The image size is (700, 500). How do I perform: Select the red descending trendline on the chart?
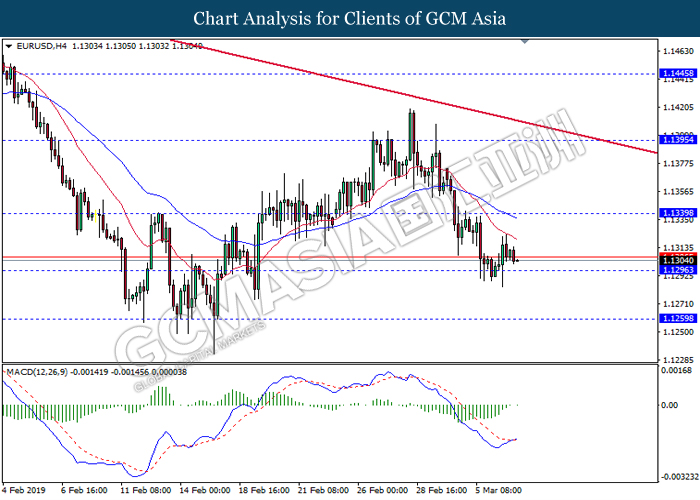pos(413,96)
